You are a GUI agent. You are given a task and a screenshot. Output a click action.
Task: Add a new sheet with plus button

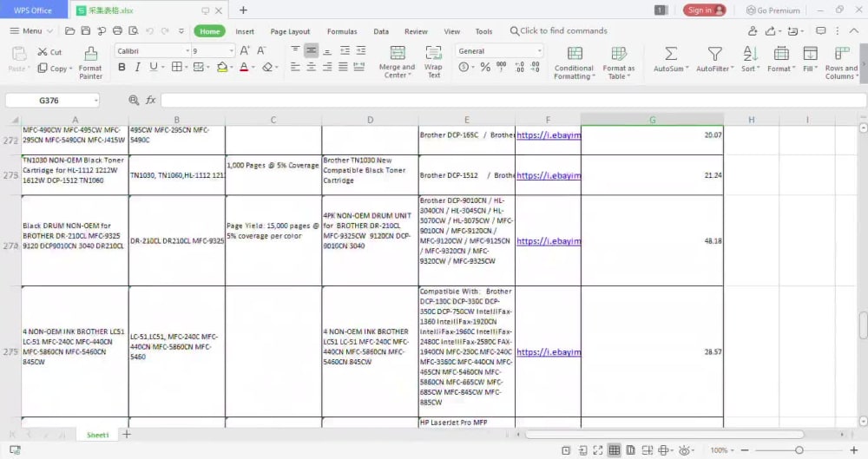127,435
